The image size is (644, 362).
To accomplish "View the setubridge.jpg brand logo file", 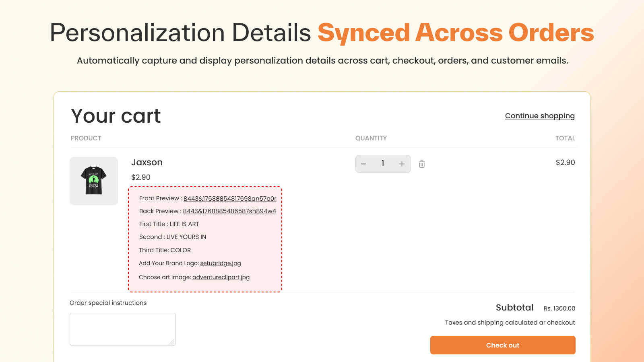I will point(220,263).
